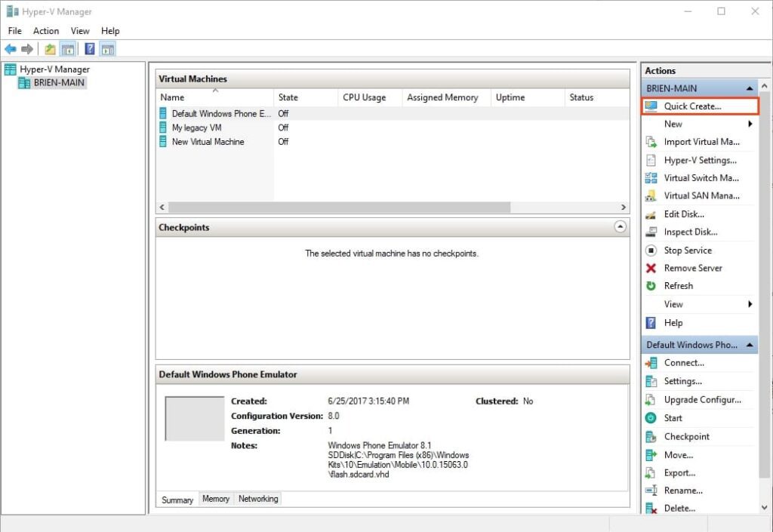This screenshot has height=532, width=773.
Task: Select the My legacy VM row
Action: (x=196, y=128)
